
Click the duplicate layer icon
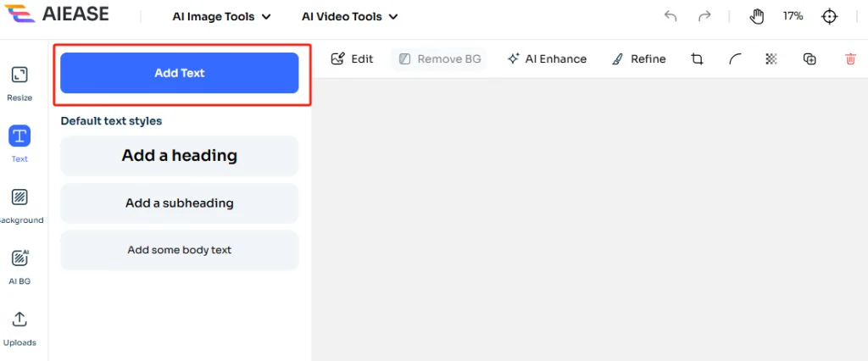tap(810, 59)
